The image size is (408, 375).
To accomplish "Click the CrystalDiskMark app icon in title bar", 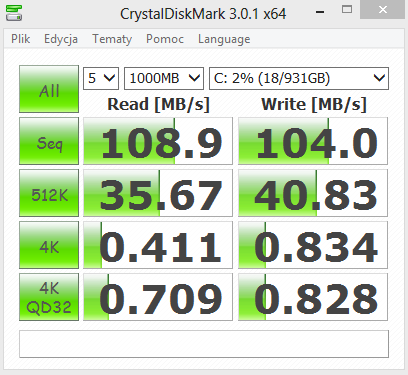I will (x=14, y=13).
